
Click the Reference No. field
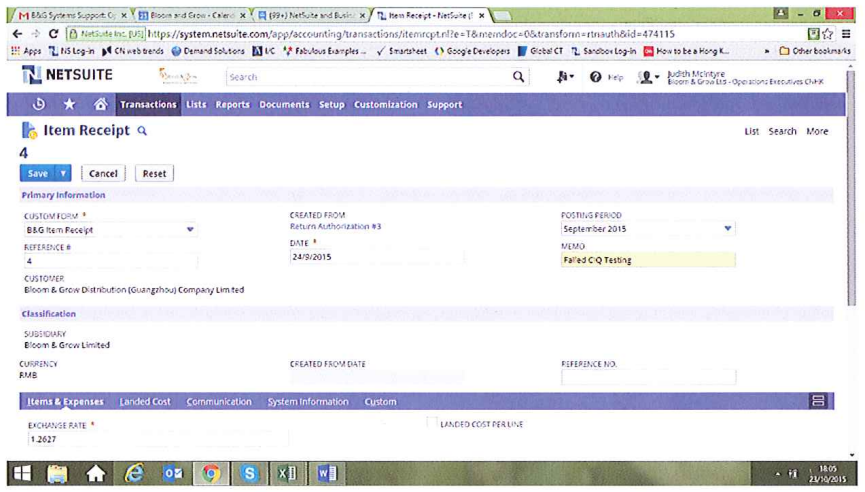coord(648,377)
